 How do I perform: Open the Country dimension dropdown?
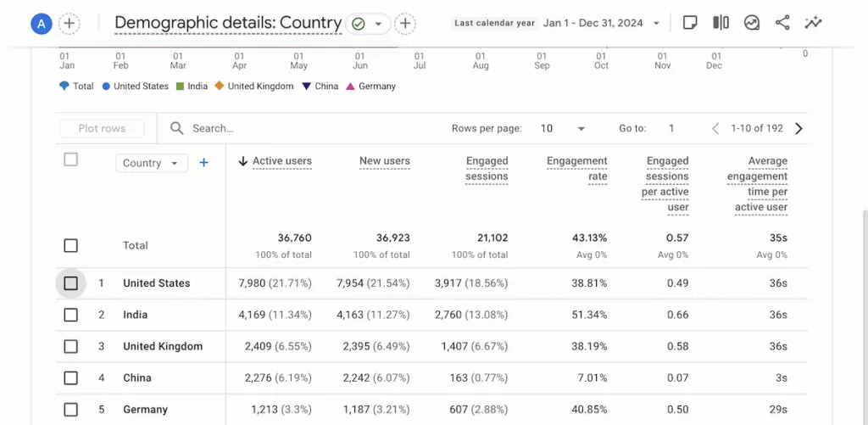(x=152, y=163)
